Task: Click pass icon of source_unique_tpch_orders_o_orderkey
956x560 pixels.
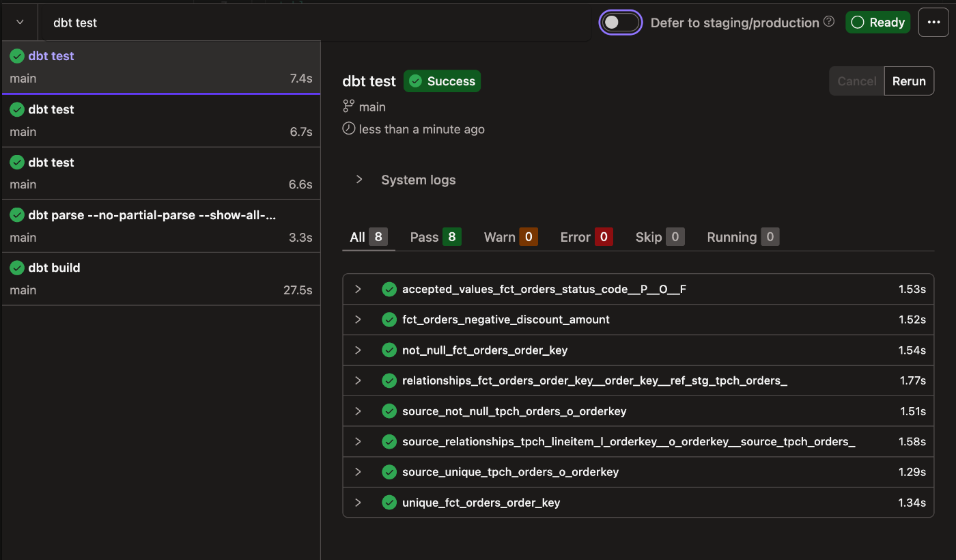Action: pos(389,472)
